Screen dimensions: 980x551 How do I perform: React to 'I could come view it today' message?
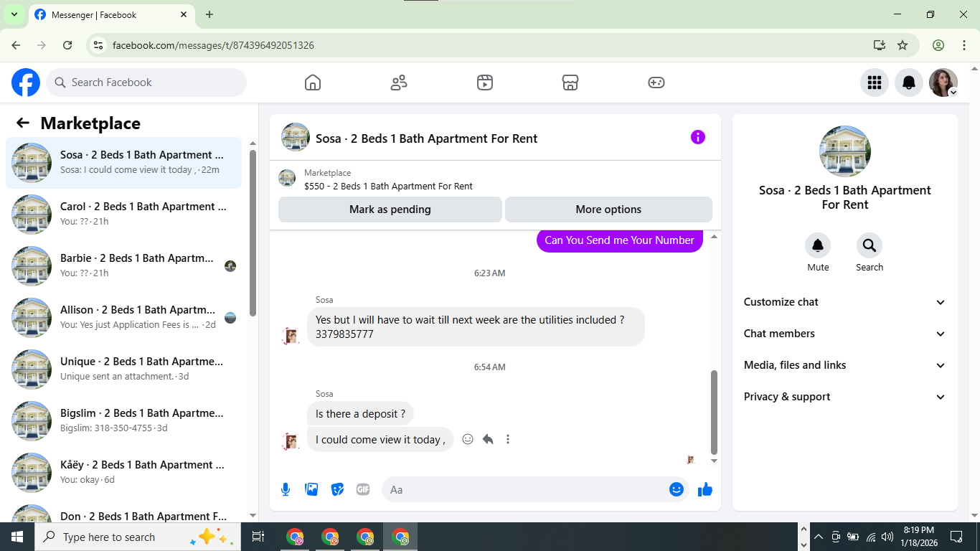click(x=468, y=439)
